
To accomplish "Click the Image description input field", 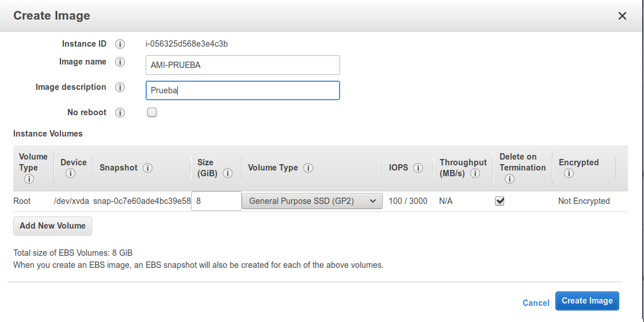I will 242,90.
